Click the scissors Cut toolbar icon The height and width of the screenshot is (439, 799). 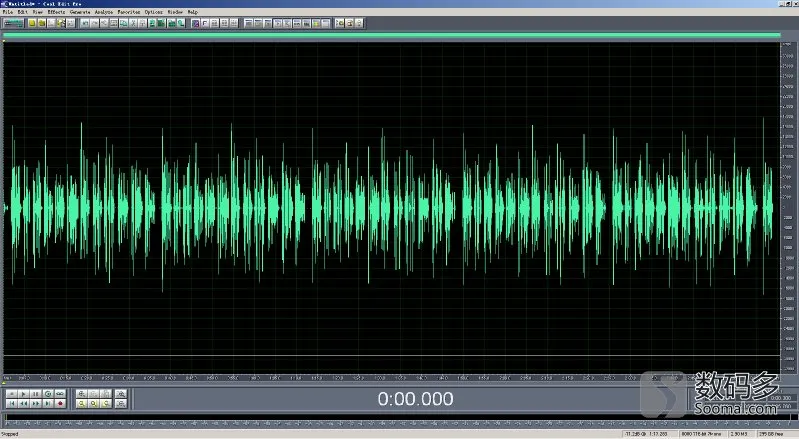click(133, 23)
